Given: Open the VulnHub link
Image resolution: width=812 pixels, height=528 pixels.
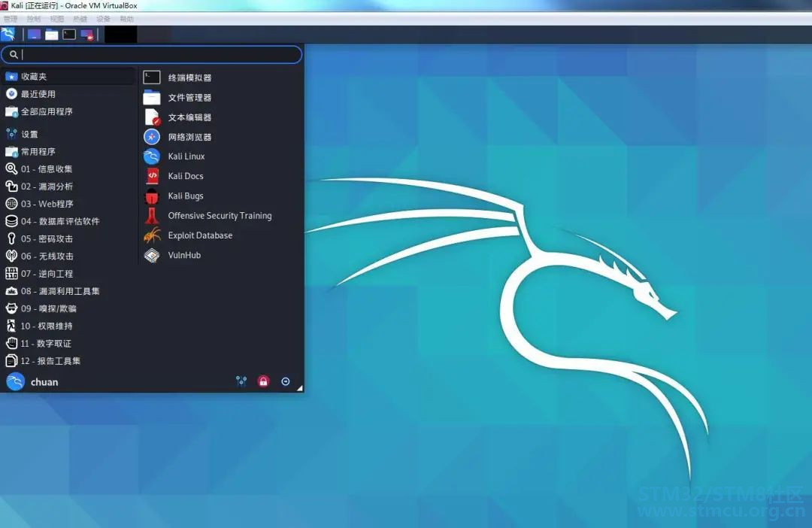Looking at the screenshot, I should (184, 255).
